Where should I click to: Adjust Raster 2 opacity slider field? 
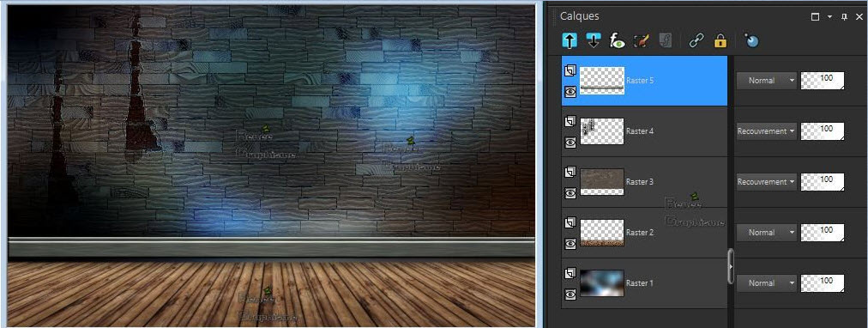click(823, 233)
